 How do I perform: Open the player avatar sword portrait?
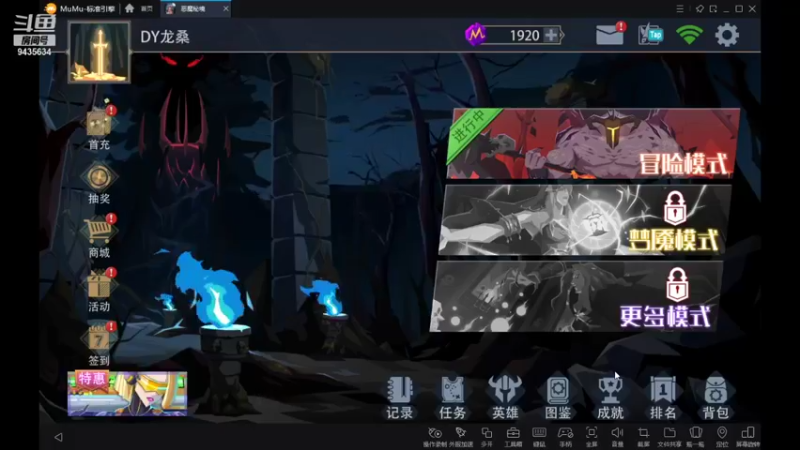pos(99,53)
